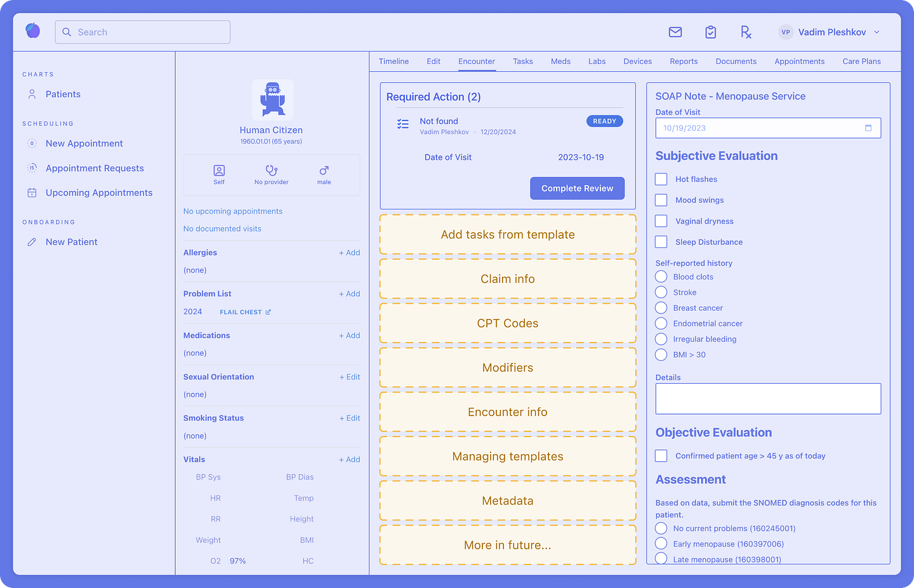Click + Edit next to Smoking Status

[350, 418]
